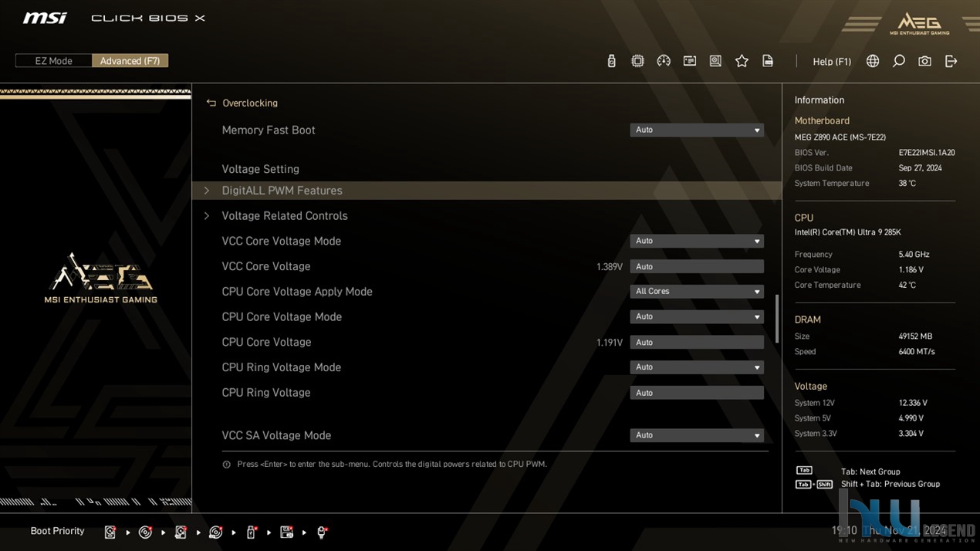Expand DigitALL PWM Features submenu
The image size is (980, 551).
click(486, 191)
